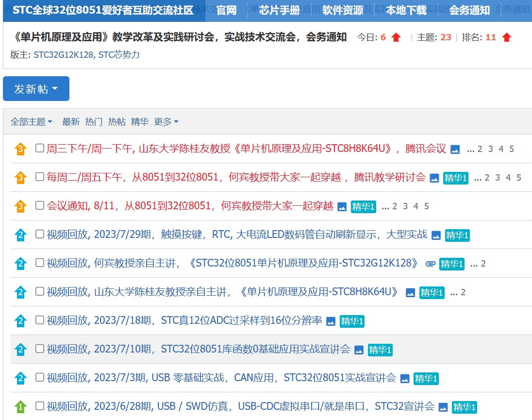
Task: Open the thread 视频回放, 2023/7/29期 触摸按键
Action: (237, 235)
